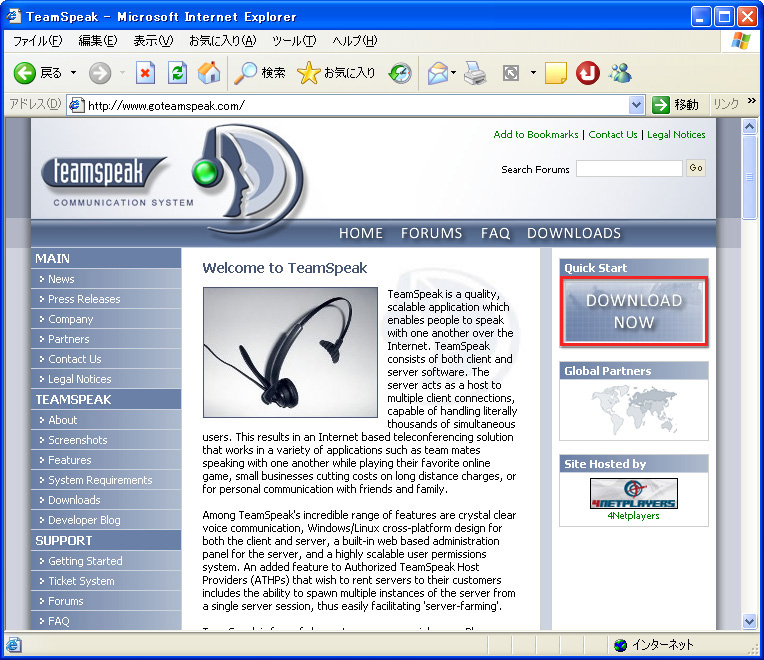The width and height of the screenshot is (764, 660).
Task: Click the DOWNLOAD NOW button
Action: coord(633,311)
